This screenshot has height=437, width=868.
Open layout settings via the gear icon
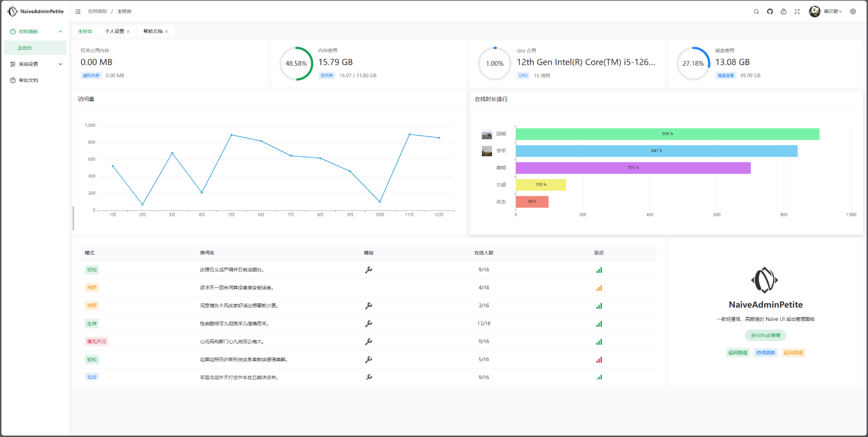(853, 12)
